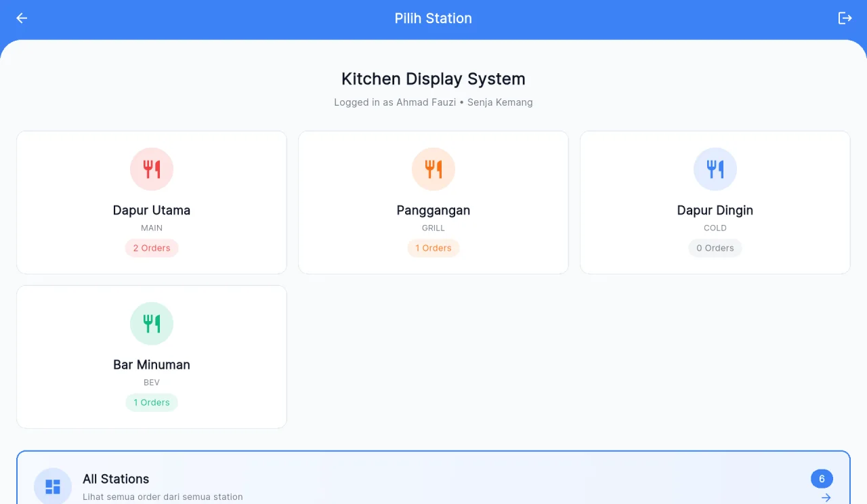Screen dimensions: 867x504
Task: Open the Dapur Utama station name
Action: pos(152,210)
